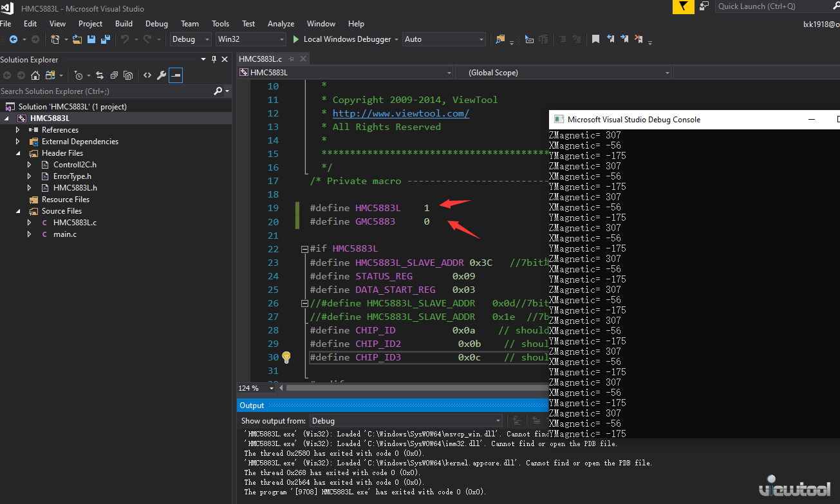The image size is (840, 504).
Task: Click the Open File folder icon
Action: (x=77, y=39)
